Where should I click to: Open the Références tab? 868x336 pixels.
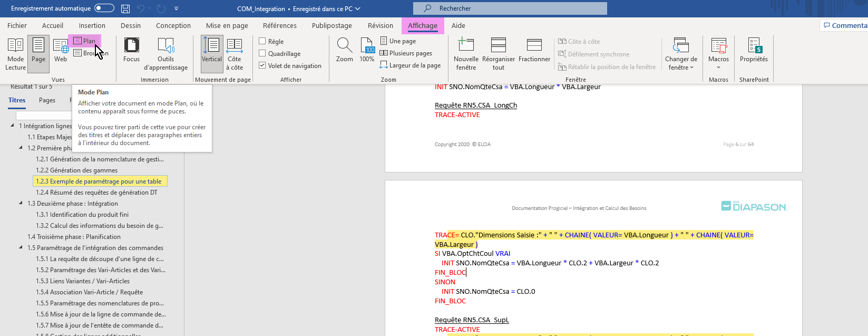point(280,25)
